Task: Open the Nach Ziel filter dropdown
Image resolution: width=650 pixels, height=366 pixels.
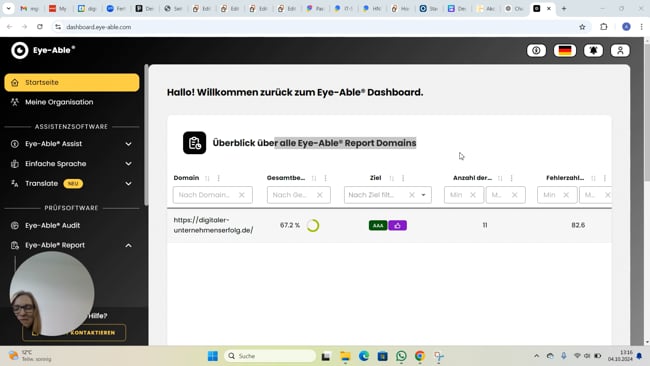Action: (x=424, y=195)
